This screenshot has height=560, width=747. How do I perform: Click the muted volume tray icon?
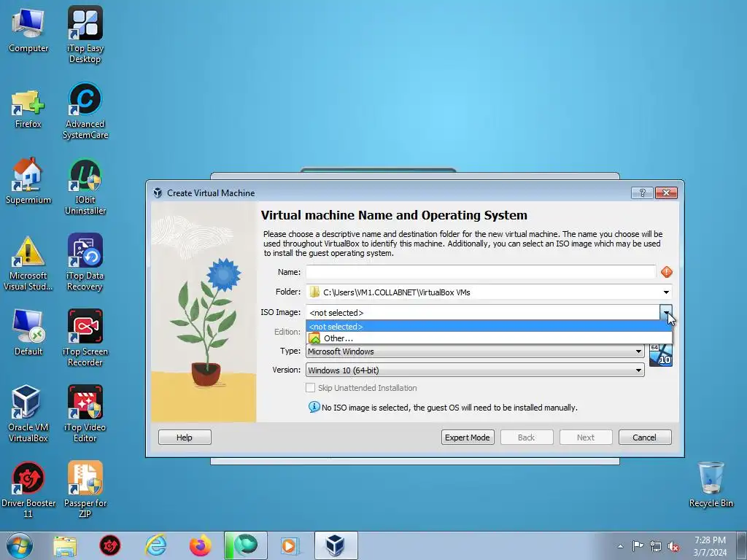673,546
